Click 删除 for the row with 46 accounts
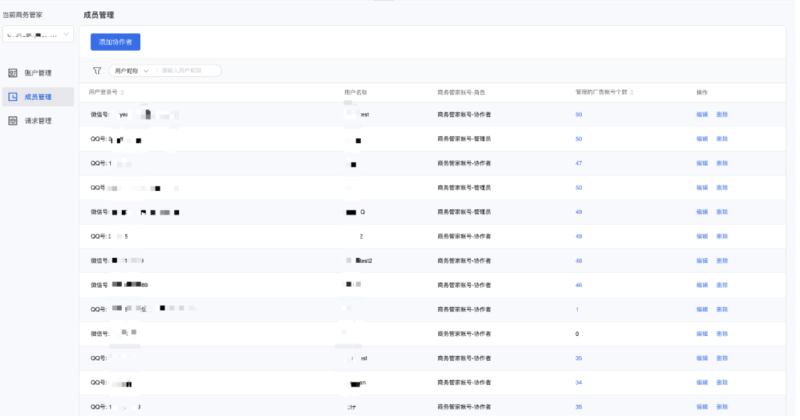 (722, 285)
